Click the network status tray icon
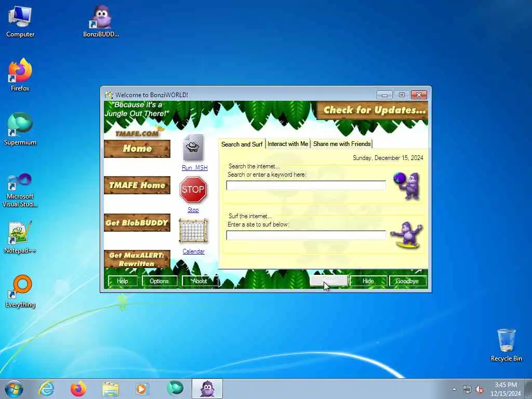 (x=467, y=390)
